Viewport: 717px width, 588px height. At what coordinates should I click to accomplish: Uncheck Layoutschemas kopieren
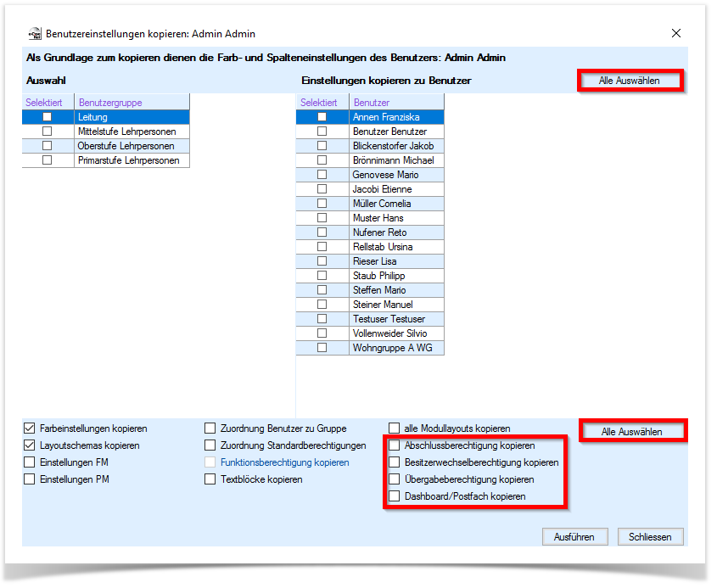pyautogui.click(x=29, y=445)
